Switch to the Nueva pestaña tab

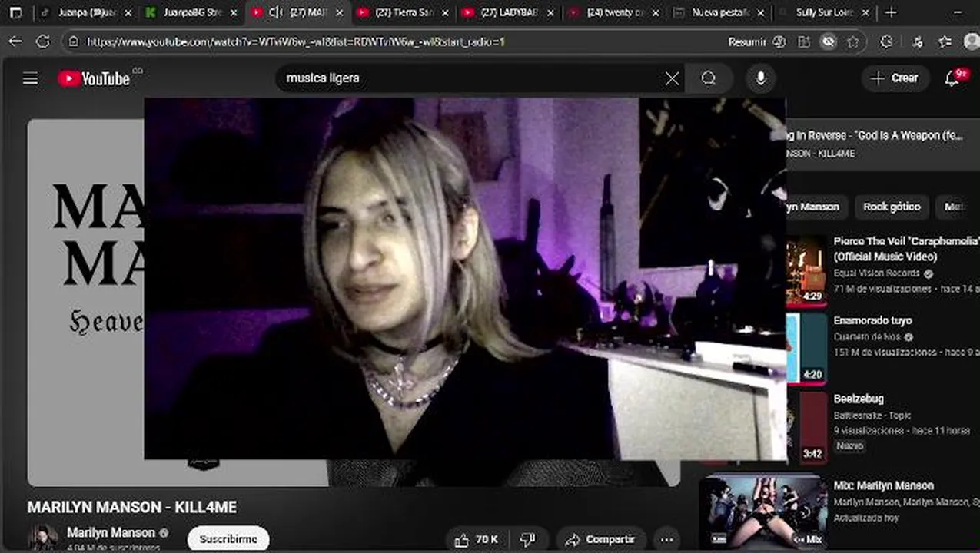pyautogui.click(x=719, y=12)
